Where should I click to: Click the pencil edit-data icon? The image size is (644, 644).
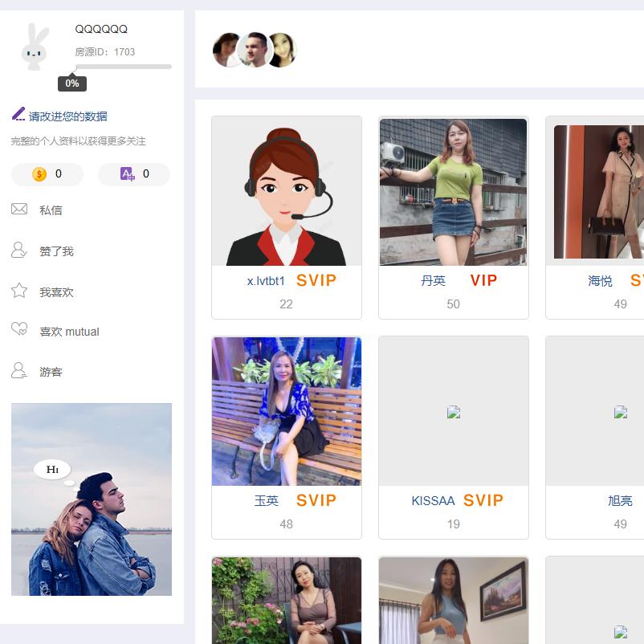pos(18,114)
